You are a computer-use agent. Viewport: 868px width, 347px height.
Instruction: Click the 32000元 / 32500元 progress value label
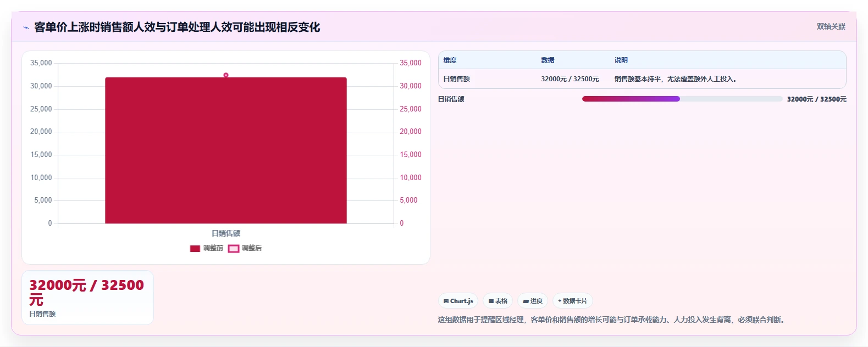[816, 99]
